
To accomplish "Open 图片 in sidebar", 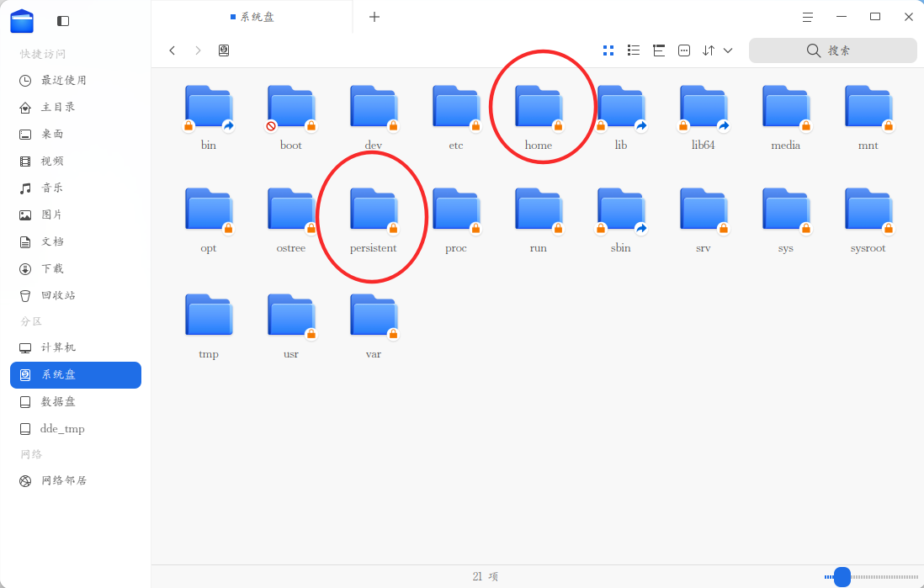I will pos(76,215).
